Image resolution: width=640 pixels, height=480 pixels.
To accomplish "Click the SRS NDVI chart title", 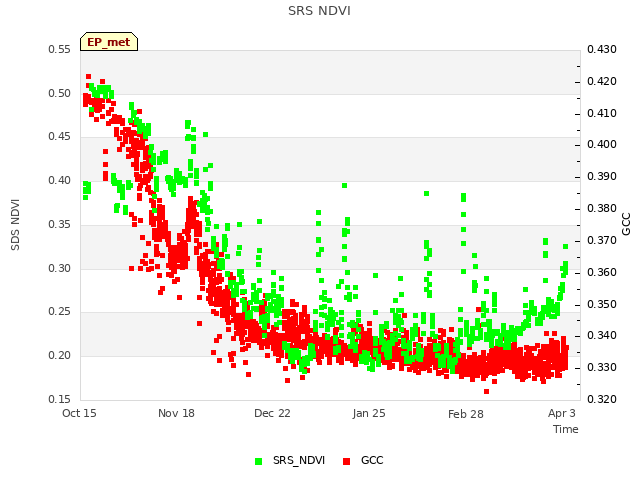I will [319, 11].
